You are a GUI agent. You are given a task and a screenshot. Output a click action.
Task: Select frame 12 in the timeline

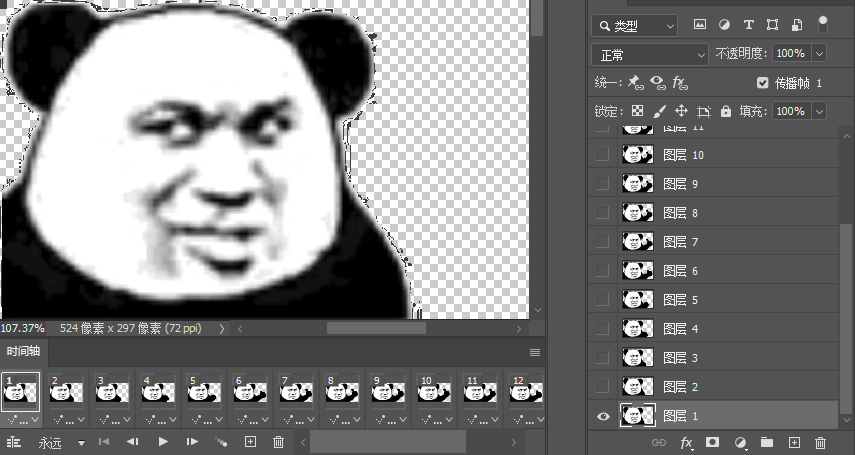tap(525, 391)
